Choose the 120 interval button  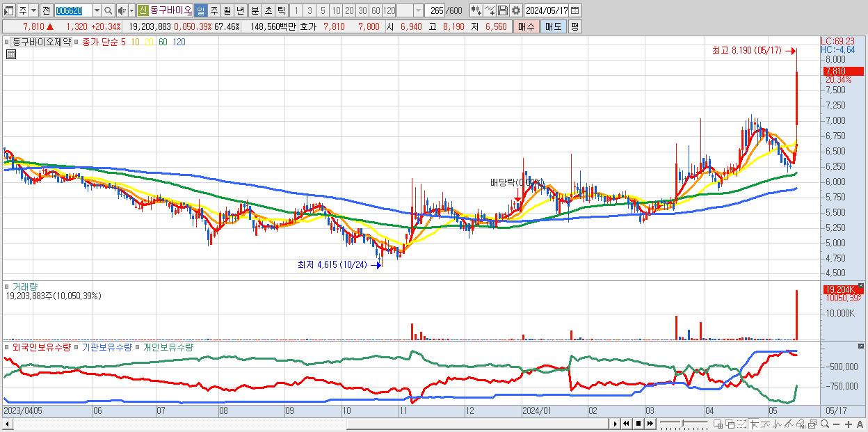(x=389, y=10)
